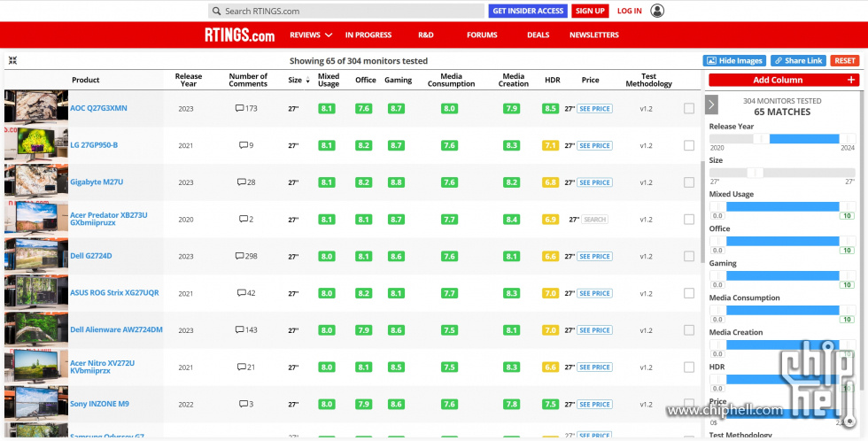The height and width of the screenshot is (441, 868).
Task: Click the Office min value 0.0 box
Action: 717,251
